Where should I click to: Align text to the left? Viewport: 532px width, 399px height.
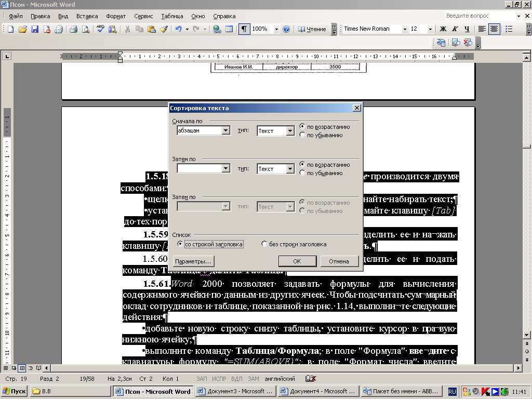[x=482, y=29]
